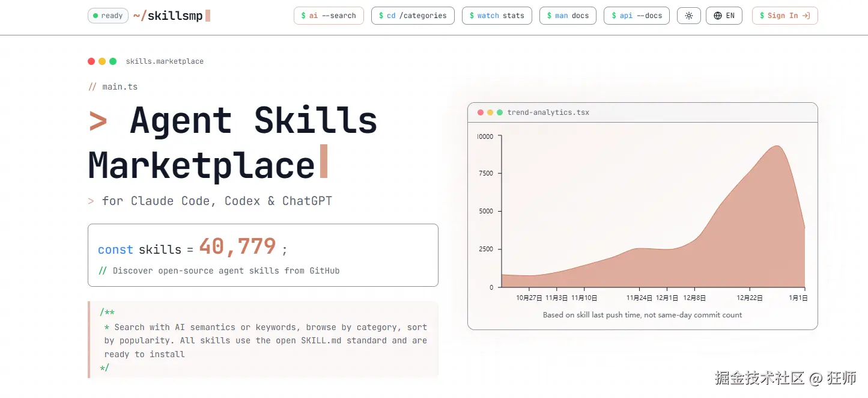The height and width of the screenshot is (398, 868).
Task: Click the chart peak near 12月22日
Action: (777, 146)
